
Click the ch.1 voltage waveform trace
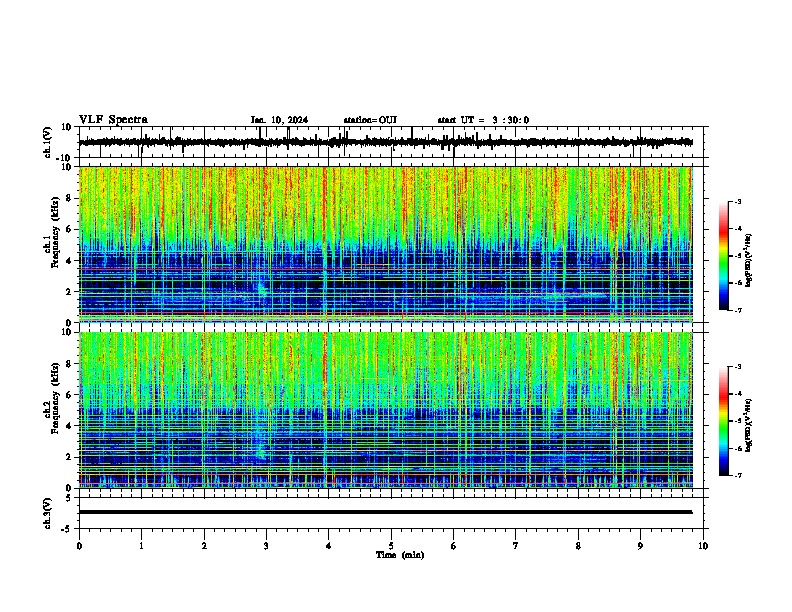[x=385, y=142]
